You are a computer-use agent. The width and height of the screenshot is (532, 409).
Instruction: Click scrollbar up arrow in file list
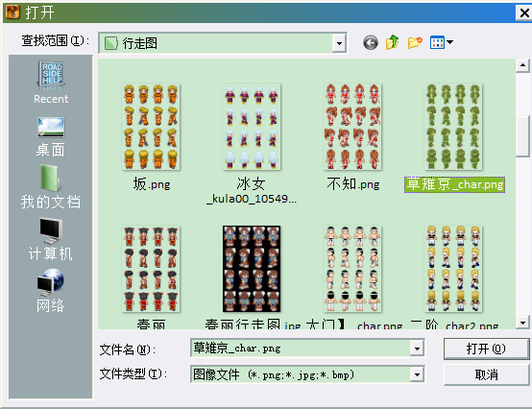coord(522,65)
